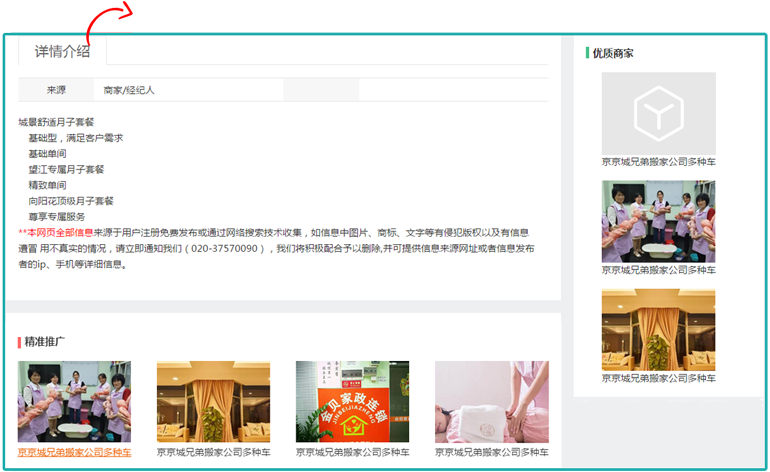Click the 优质商家 sidebar heading
This screenshot has width=770, height=472.
tap(612, 53)
